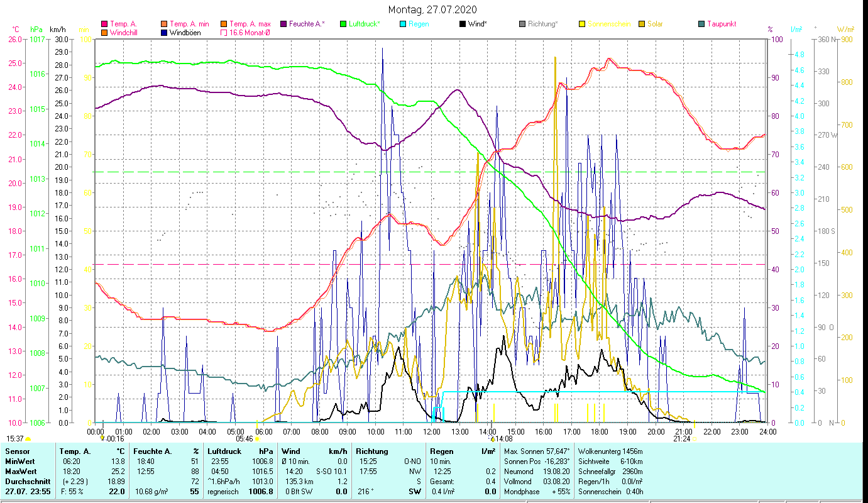Select the Temp. A. max legend swatch
The height and width of the screenshot is (503, 868).
point(223,24)
